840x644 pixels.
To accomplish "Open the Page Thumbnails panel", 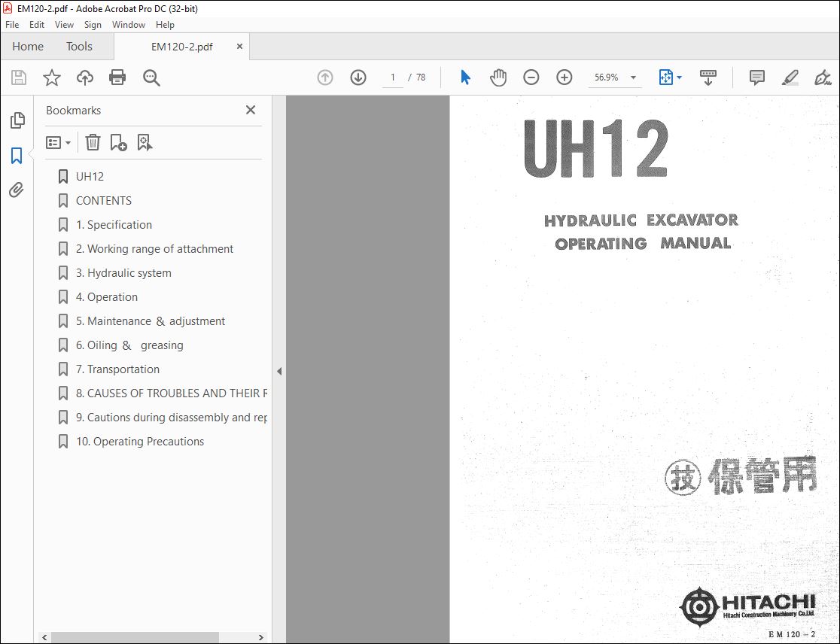I will pos(17,120).
